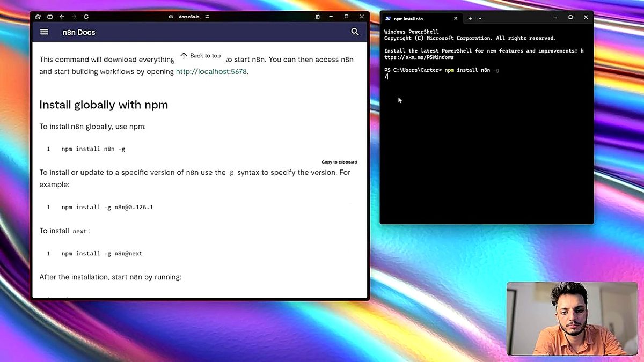The height and width of the screenshot is (362, 644).
Task: Maximize the PowerShell terminal window
Action: [x=570, y=17]
